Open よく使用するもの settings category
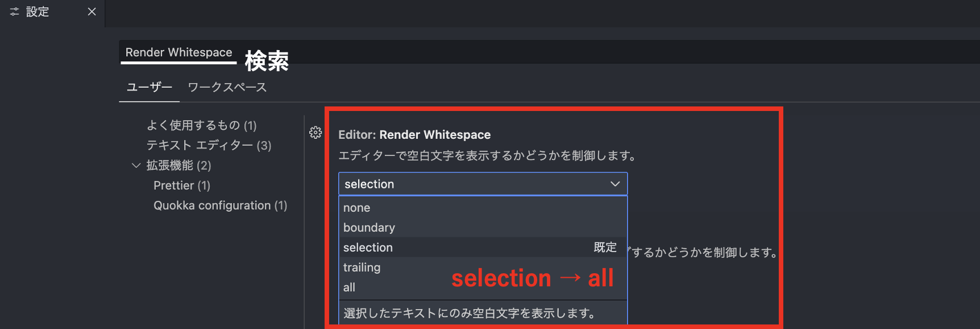The image size is (980, 329). tap(202, 125)
